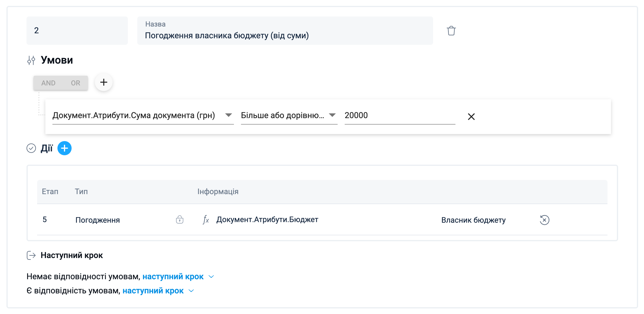The image size is (644, 314).
Task: Select Документ.Атрибути.Бюджет in the actions table
Action: pyautogui.click(x=267, y=220)
